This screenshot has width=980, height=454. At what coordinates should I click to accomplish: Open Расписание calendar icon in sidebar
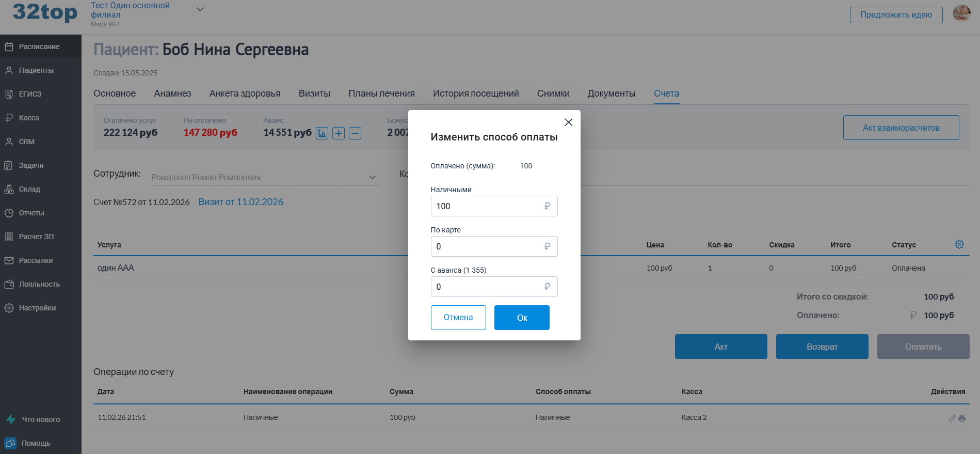pyautogui.click(x=9, y=46)
